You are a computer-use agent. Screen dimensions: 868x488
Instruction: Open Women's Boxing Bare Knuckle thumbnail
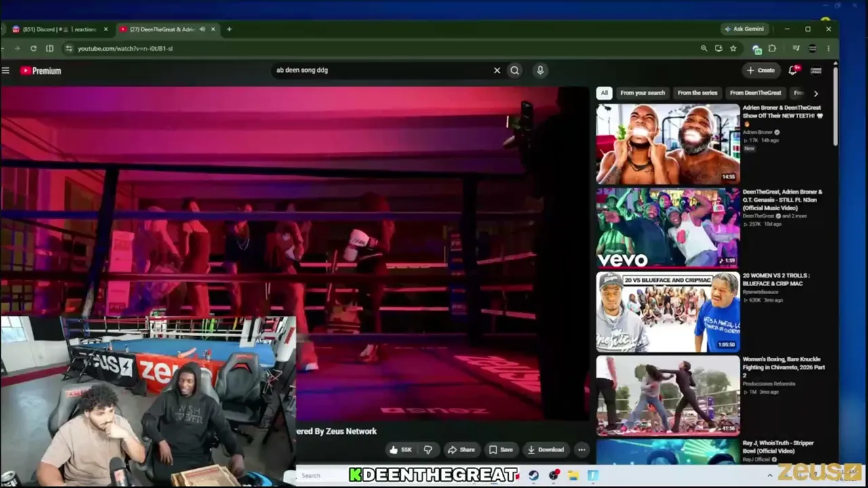(x=668, y=396)
